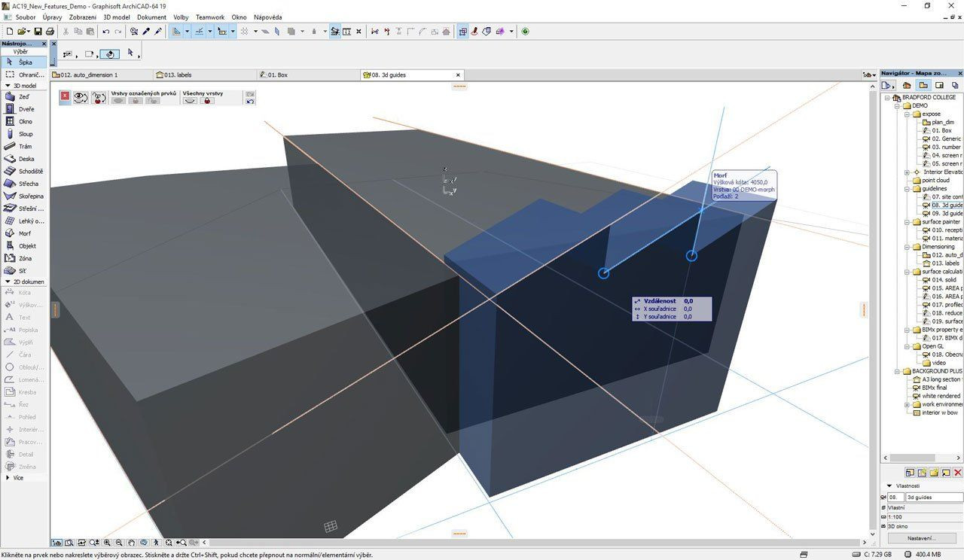Image resolution: width=964 pixels, height=560 pixels.
Task: Click the Save icon in toolbar
Action: 38,32
